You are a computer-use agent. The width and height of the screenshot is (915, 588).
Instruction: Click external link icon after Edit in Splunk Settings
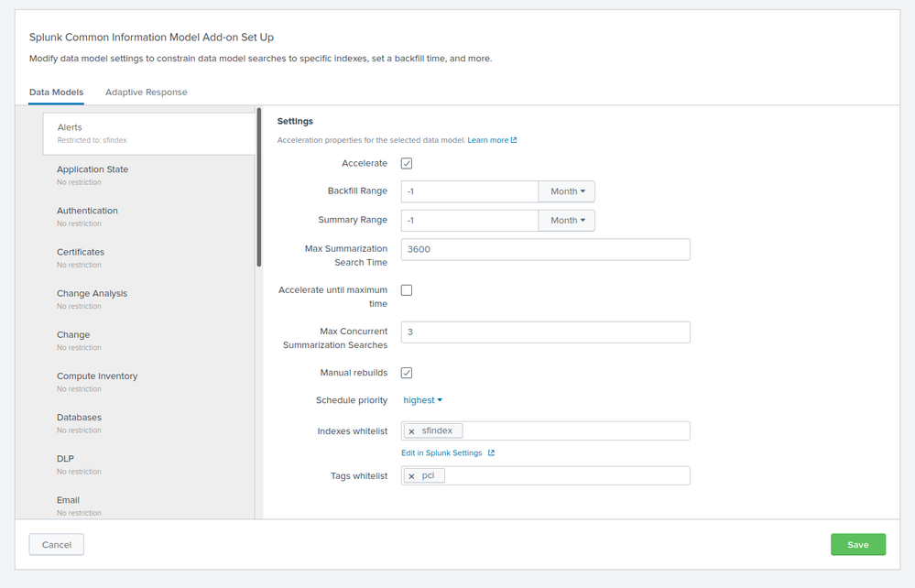(x=491, y=452)
